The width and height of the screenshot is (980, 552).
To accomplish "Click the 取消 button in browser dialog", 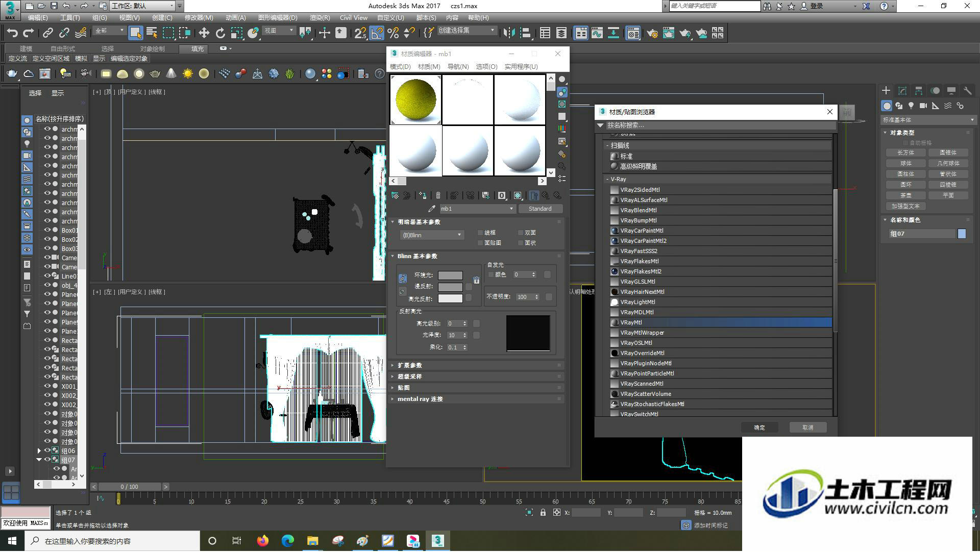I will 807,428.
